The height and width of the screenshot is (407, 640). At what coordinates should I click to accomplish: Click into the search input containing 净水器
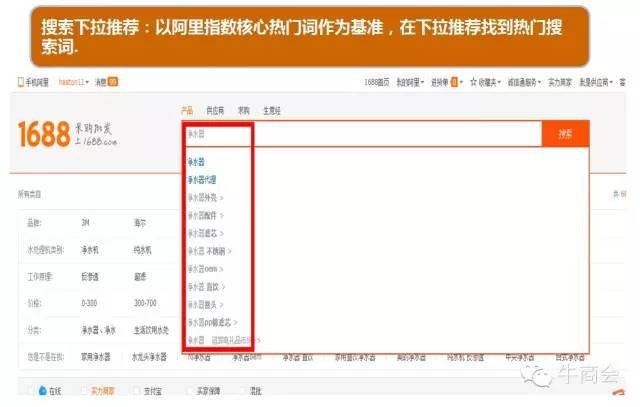coord(362,134)
